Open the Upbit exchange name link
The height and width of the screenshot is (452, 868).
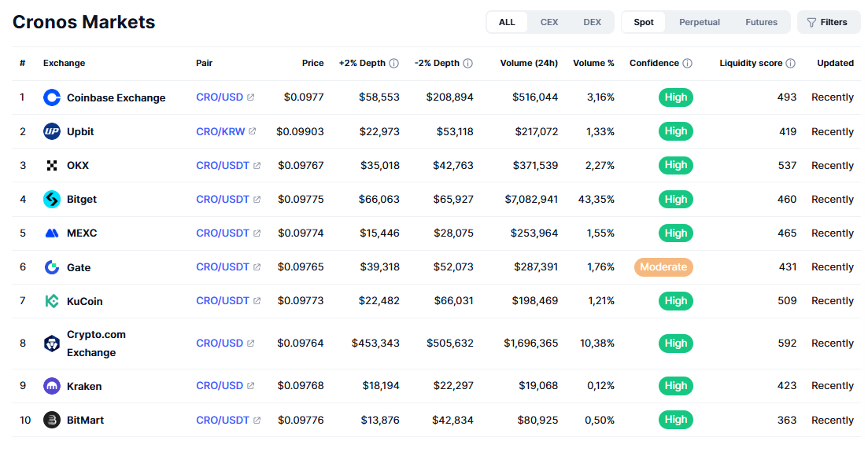point(80,132)
